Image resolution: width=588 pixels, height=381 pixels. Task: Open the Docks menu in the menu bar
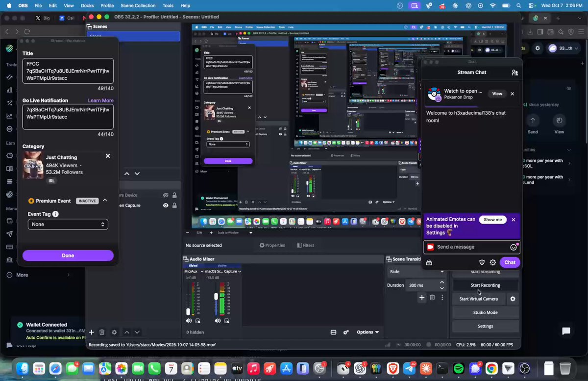tap(87, 5)
